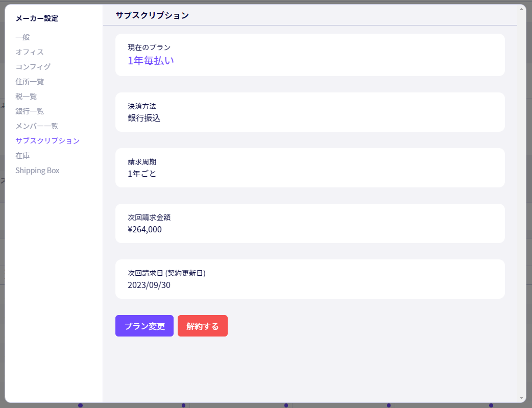Click the 次回請求日 (契約更新日) label

pos(166,273)
